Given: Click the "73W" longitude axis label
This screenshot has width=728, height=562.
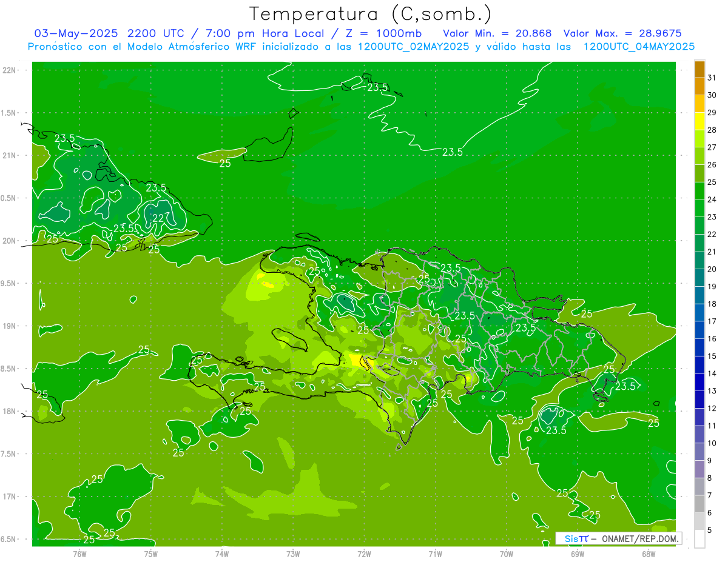Looking at the screenshot, I should point(293,553).
